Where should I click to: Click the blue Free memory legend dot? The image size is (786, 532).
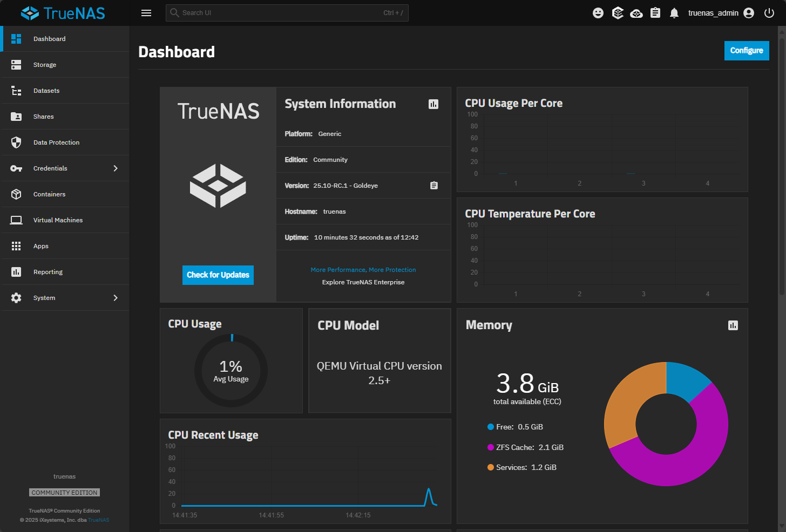point(491,427)
